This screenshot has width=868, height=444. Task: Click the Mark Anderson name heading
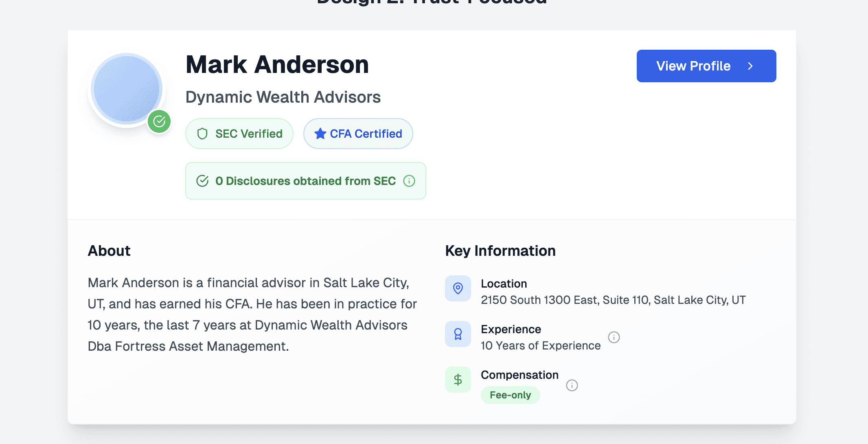tap(277, 65)
